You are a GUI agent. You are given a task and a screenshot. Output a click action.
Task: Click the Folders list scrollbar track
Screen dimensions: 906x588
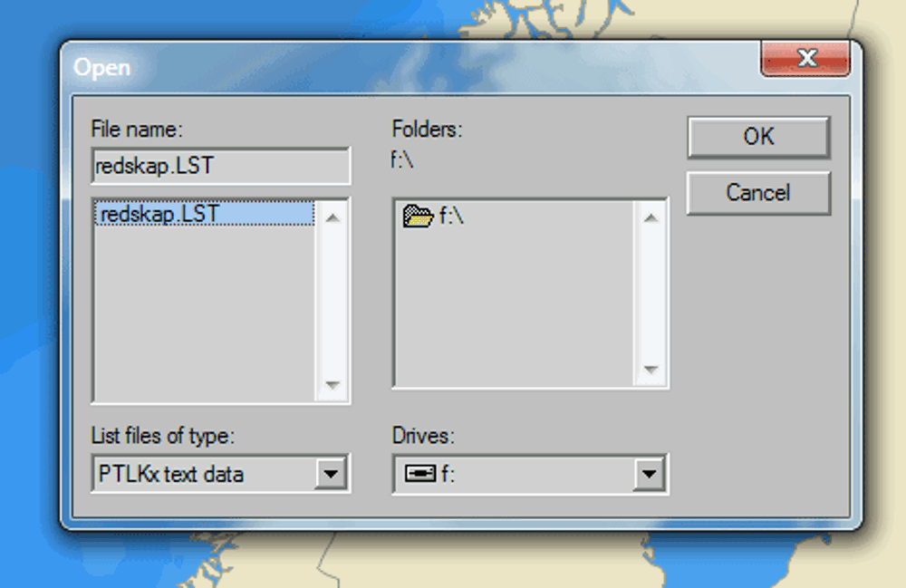tap(650, 294)
